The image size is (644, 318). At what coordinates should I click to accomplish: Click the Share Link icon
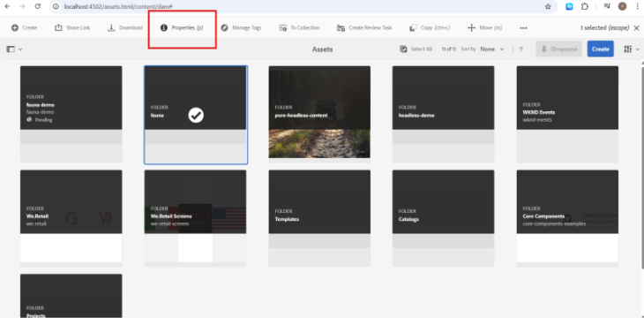tap(58, 27)
